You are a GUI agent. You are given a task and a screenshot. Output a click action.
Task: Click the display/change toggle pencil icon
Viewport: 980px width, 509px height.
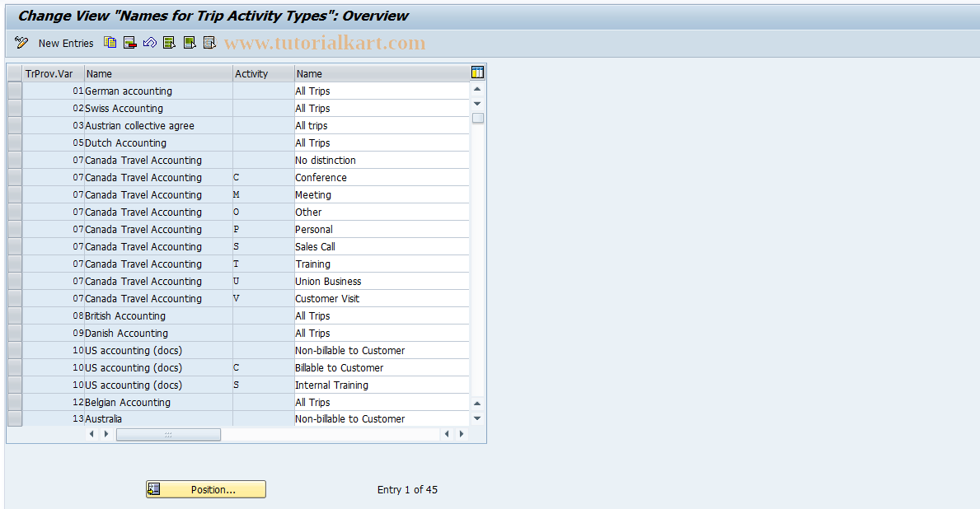click(x=21, y=43)
